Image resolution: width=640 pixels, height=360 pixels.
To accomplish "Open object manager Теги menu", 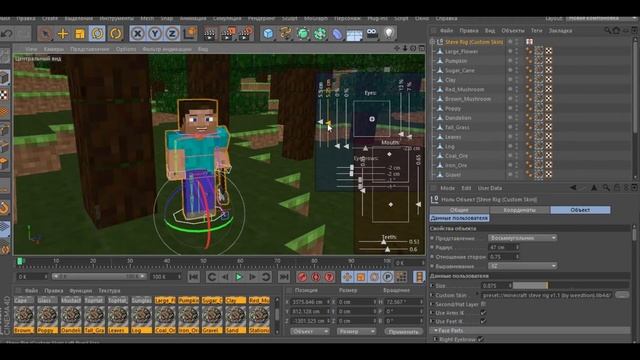I will [536, 31].
